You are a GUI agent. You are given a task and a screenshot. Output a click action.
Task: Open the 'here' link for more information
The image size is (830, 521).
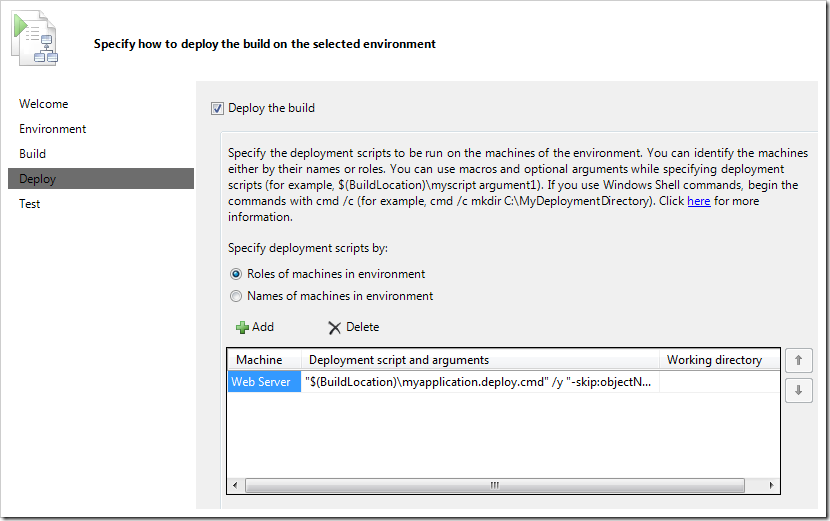(x=699, y=201)
